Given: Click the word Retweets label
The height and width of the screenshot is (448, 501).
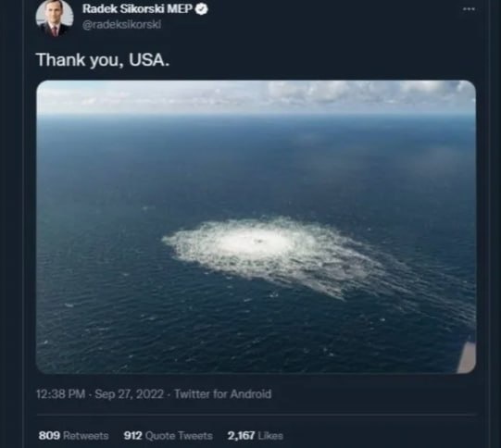Looking at the screenshot, I should click(x=86, y=436).
